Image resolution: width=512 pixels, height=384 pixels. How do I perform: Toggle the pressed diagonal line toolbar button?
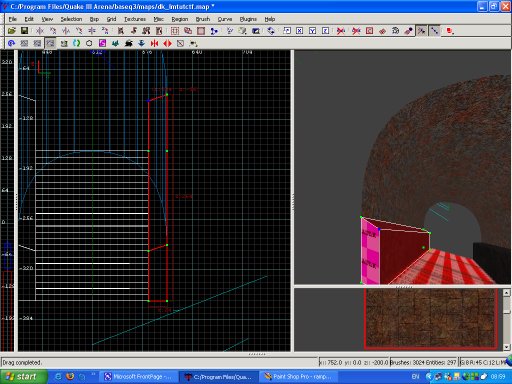coord(434,31)
